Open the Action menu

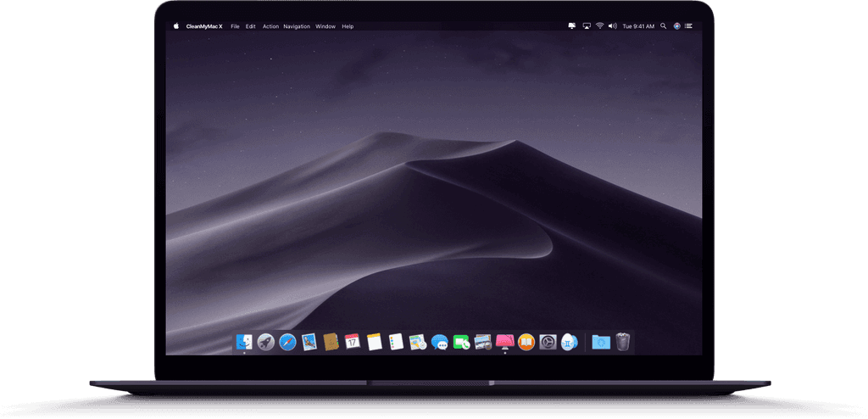pos(270,26)
